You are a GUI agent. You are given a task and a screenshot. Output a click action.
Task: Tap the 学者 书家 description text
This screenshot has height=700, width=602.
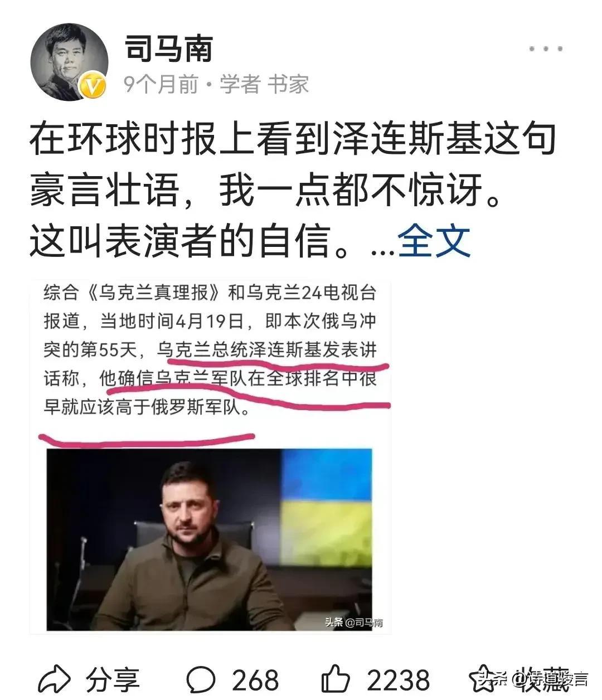point(264,84)
